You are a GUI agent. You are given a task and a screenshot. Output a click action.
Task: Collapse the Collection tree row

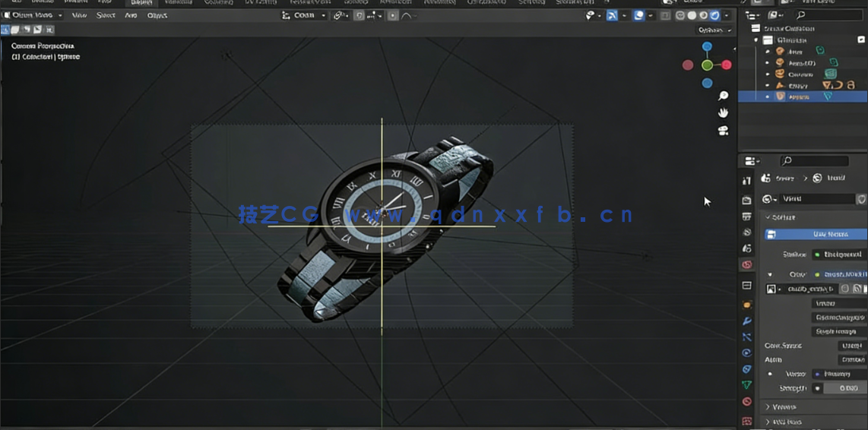[x=756, y=40]
